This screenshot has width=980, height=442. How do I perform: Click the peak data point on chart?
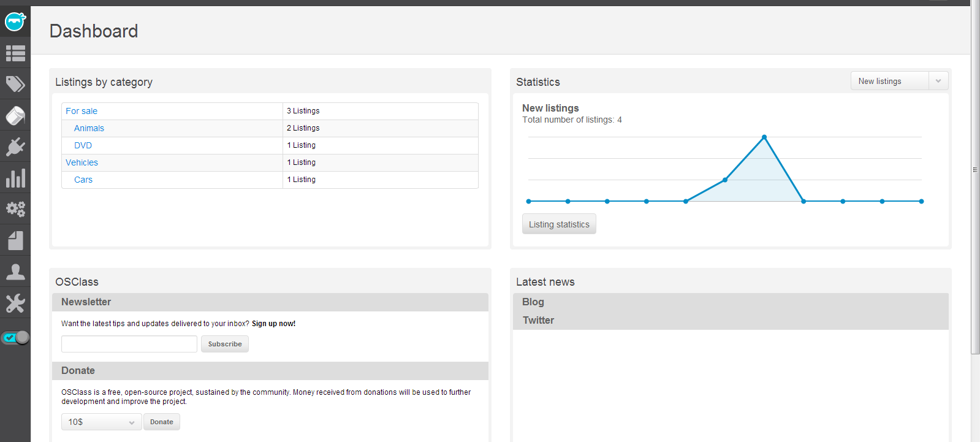[x=764, y=137]
